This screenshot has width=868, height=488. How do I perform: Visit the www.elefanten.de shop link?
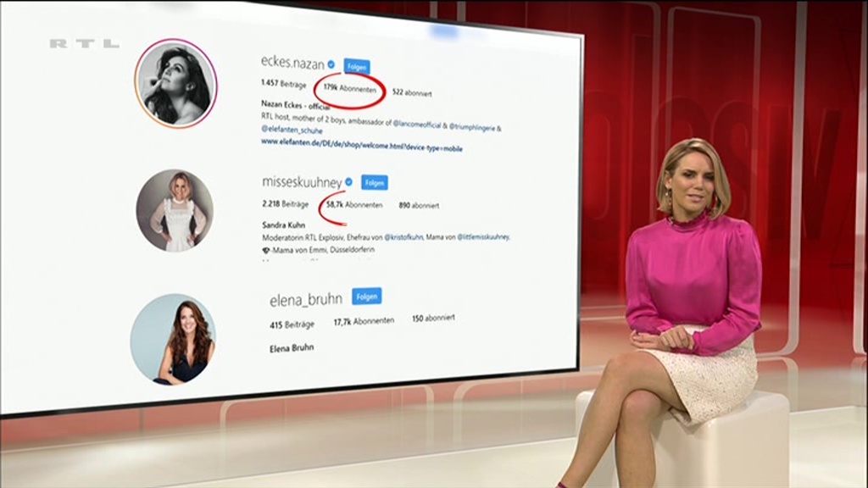coord(361,146)
